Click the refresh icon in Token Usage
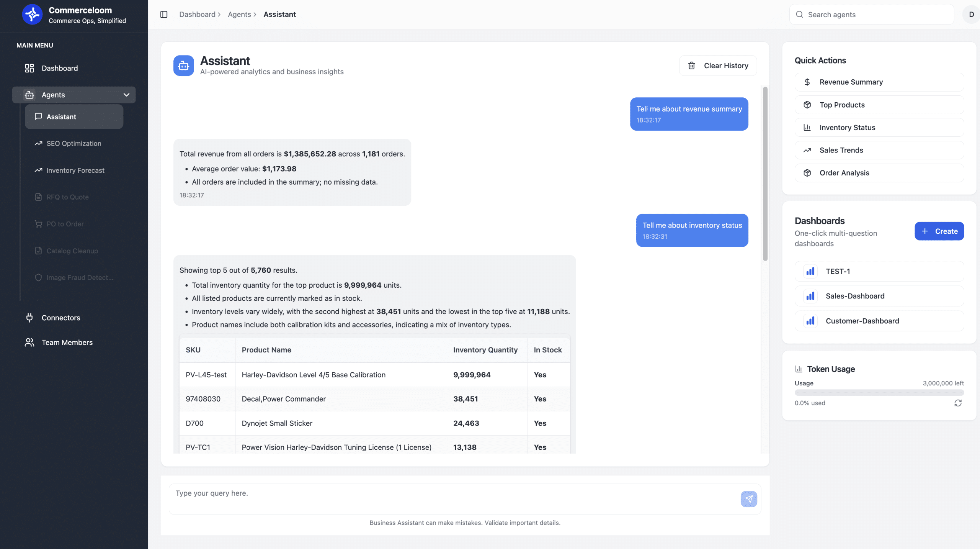 958,403
